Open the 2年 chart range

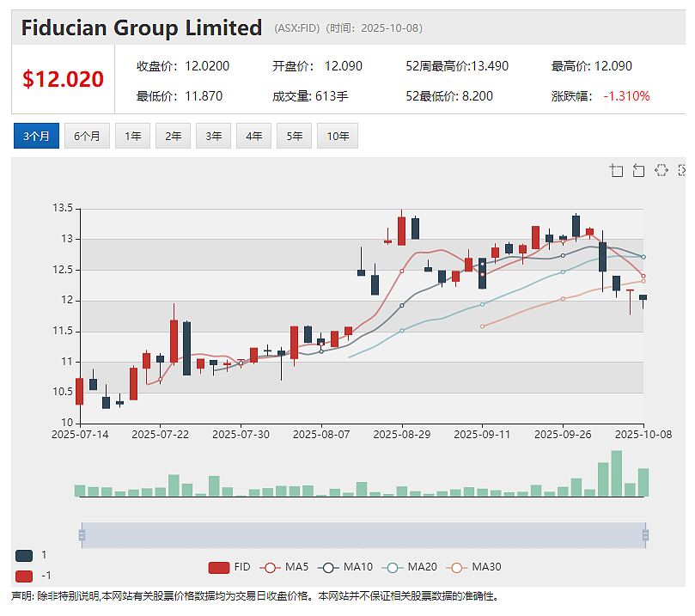[x=173, y=136]
